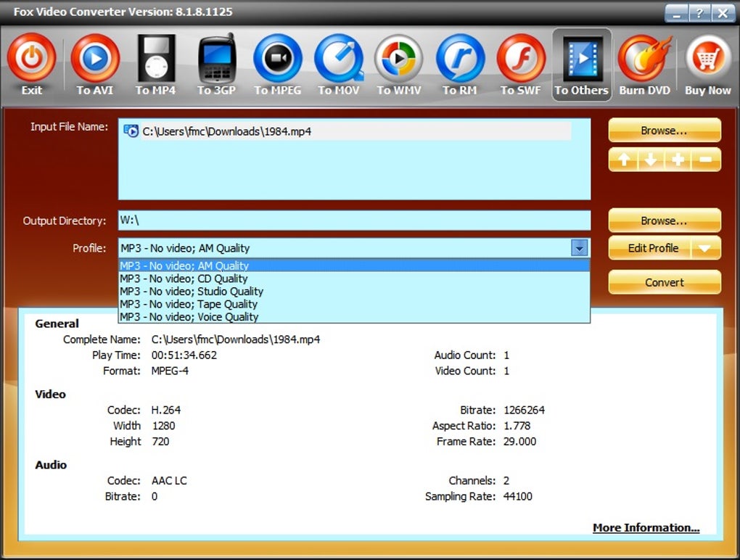Move input file up with arrow button
The height and width of the screenshot is (560, 740).
623,160
